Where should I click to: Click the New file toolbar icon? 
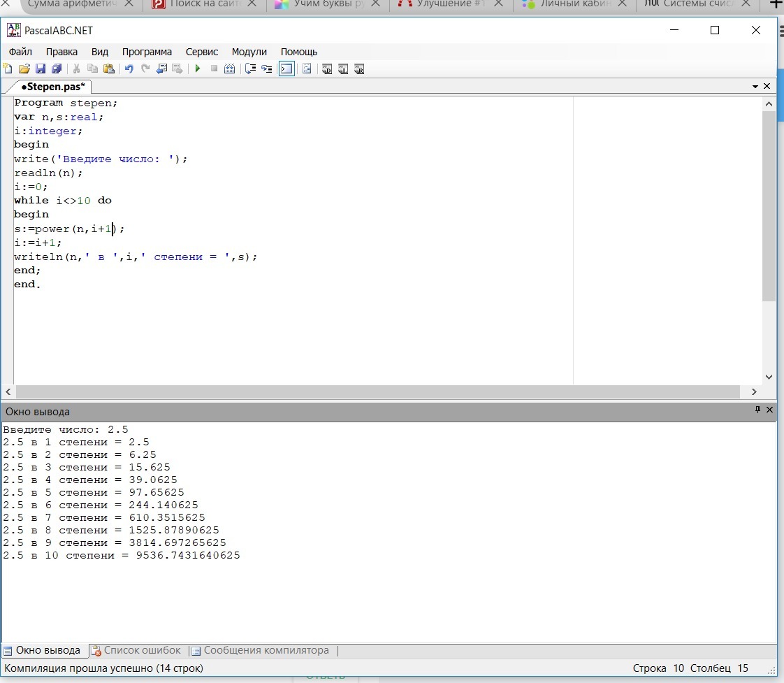coord(8,69)
